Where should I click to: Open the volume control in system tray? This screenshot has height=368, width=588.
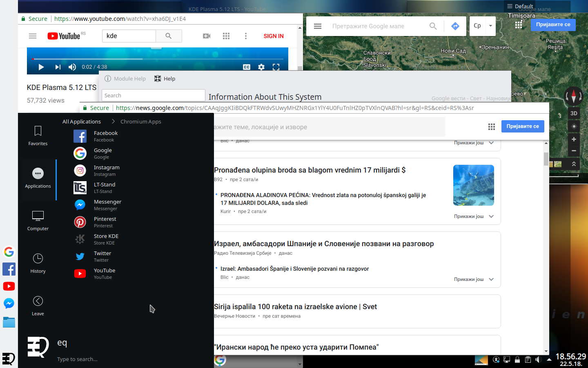pyautogui.click(x=538, y=359)
